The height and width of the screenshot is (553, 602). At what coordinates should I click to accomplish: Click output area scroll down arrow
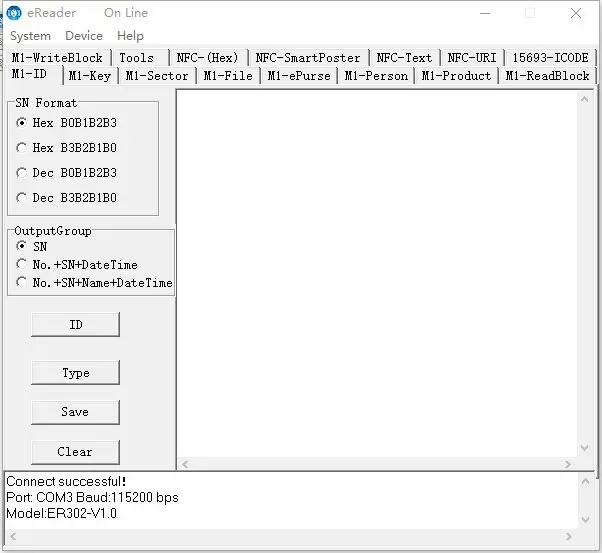[585, 448]
